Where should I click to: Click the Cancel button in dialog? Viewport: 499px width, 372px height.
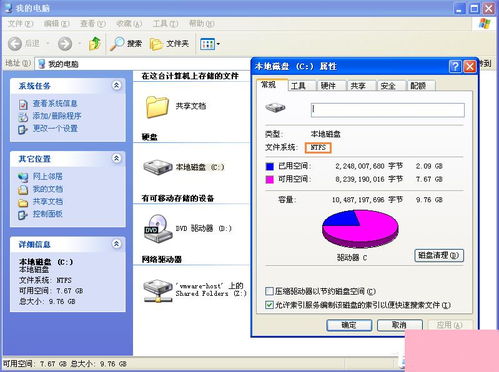pyautogui.click(x=400, y=325)
